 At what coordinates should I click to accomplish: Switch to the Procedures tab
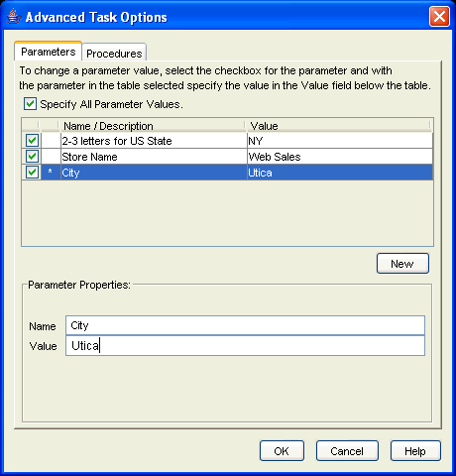click(x=114, y=54)
